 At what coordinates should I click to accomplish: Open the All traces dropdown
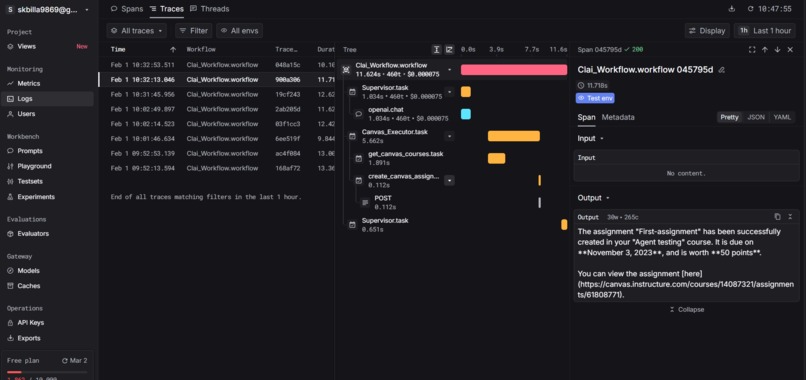pos(137,31)
